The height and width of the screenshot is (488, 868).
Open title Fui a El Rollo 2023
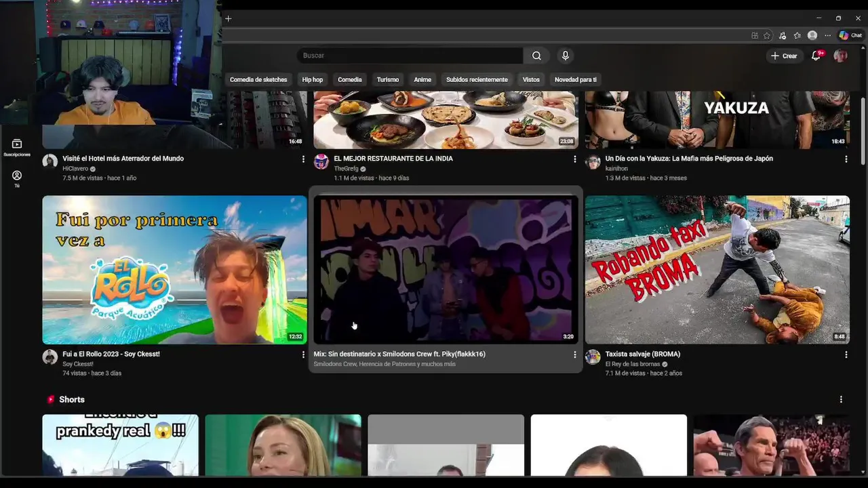coord(111,354)
